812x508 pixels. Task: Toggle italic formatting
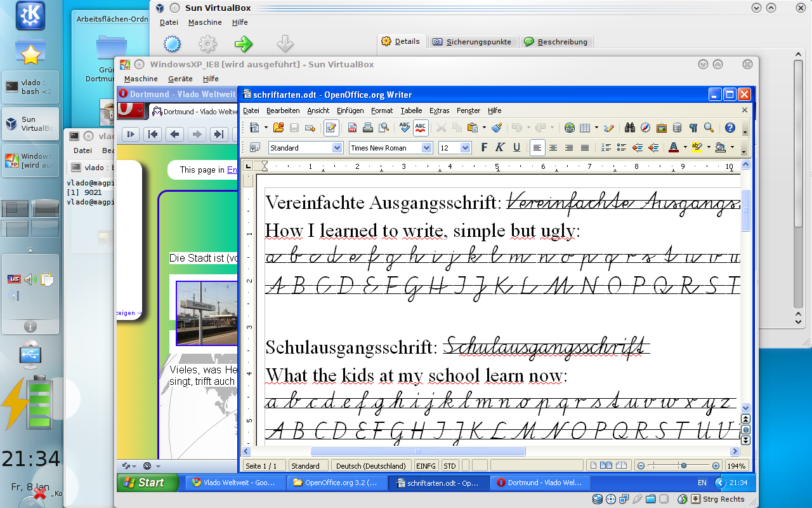500,147
